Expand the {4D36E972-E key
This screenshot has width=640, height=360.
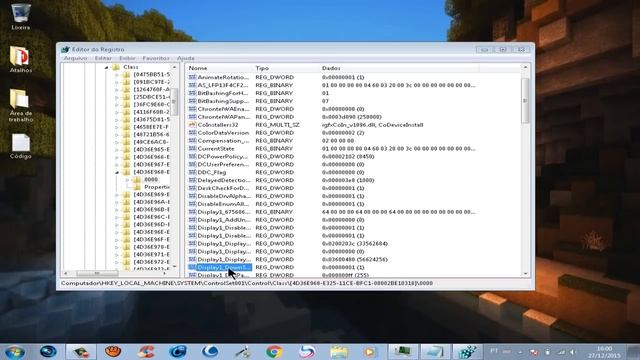click(117, 262)
